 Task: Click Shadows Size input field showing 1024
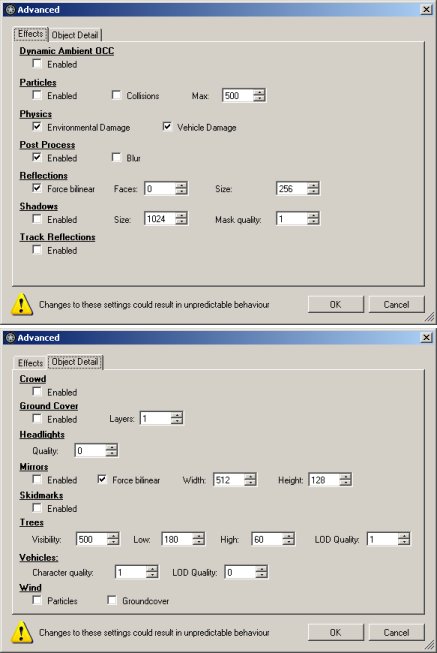coord(160,219)
